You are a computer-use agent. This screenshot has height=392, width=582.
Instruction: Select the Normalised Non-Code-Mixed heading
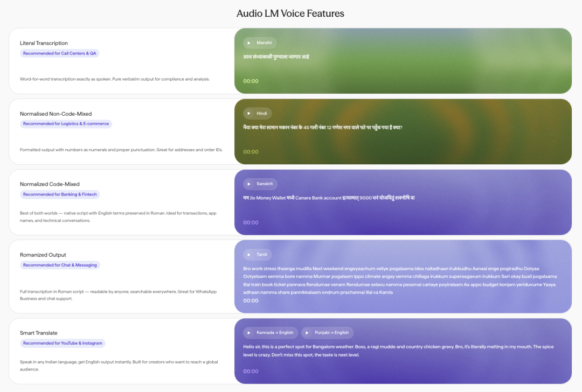pos(56,114)
